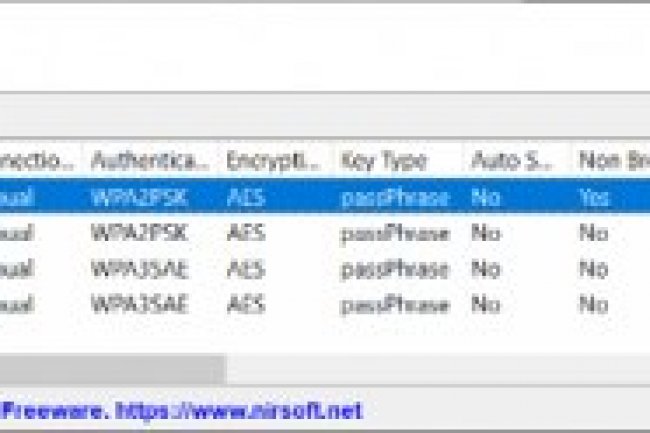Click AES cell in first WPA3SAE row
The width and height of the screenshot is (650, 433).
246,269
